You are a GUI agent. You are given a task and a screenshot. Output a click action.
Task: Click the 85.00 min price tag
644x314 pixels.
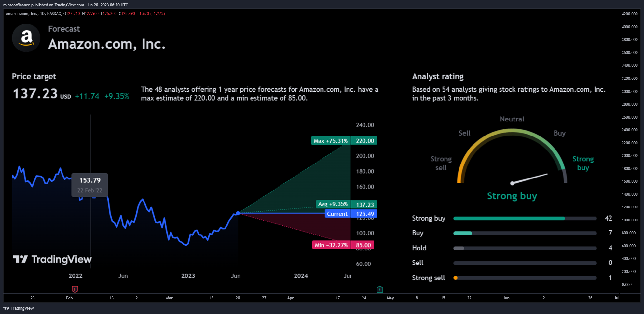363,245
